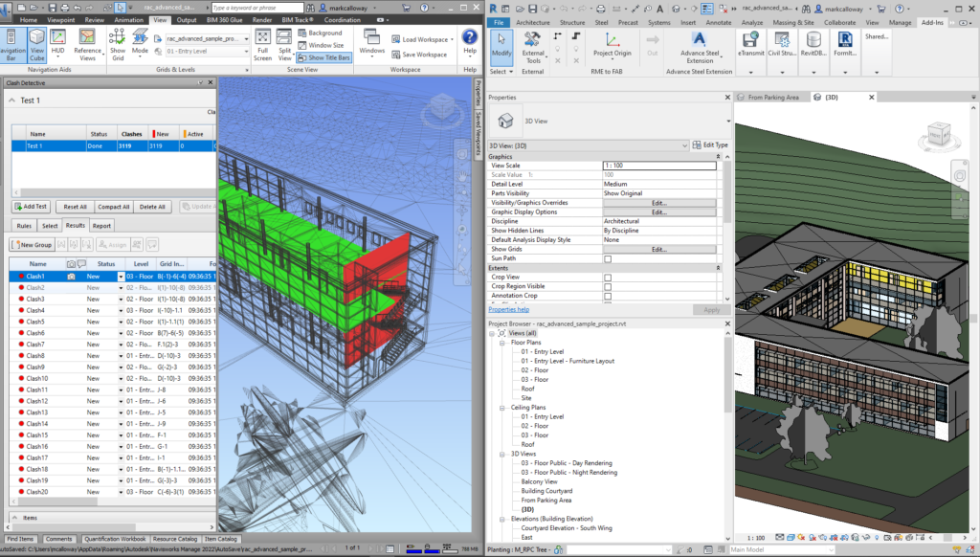Click the 3D View type thumbnail in Properties

coord(505,121)
